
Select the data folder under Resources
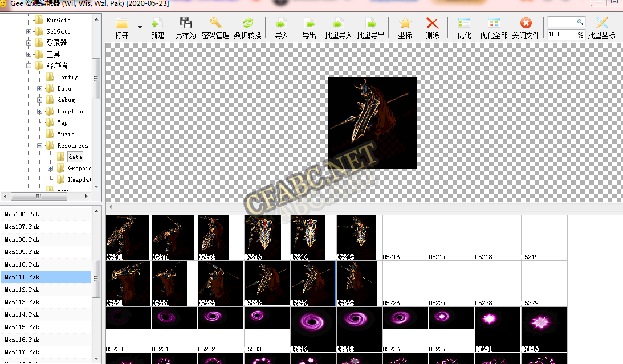point(75,157)
